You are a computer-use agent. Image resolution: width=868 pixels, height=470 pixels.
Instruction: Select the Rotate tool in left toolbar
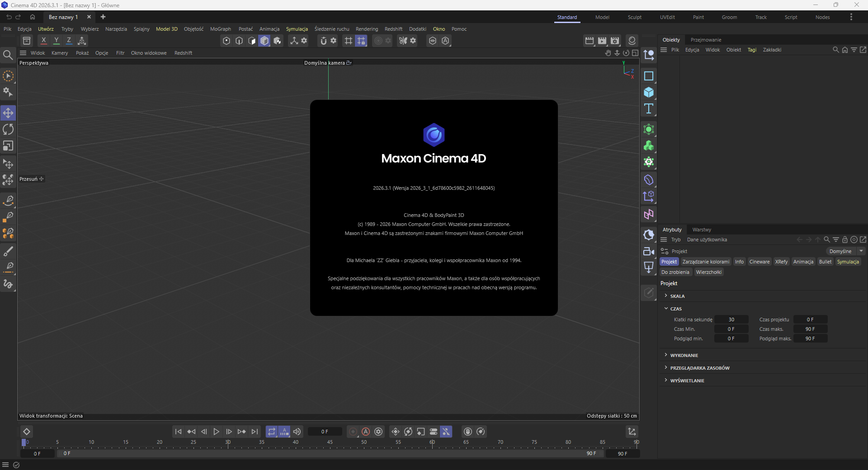click(8, 130)
